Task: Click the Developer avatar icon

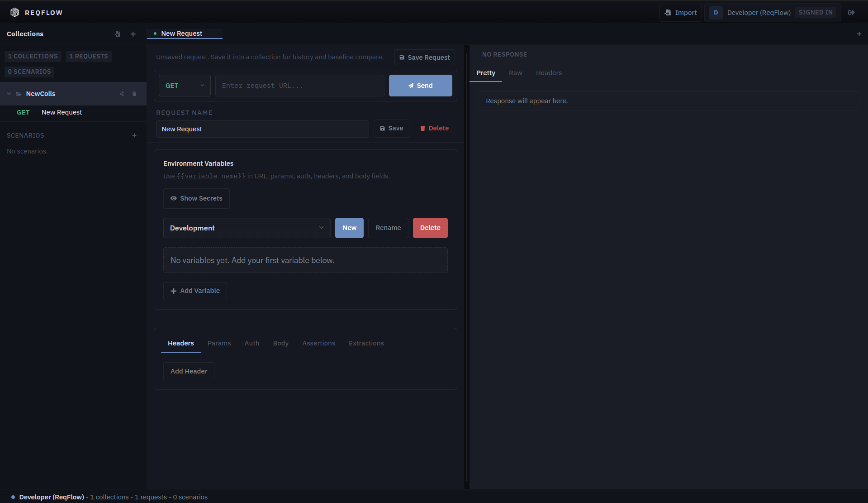Action: 715,13
